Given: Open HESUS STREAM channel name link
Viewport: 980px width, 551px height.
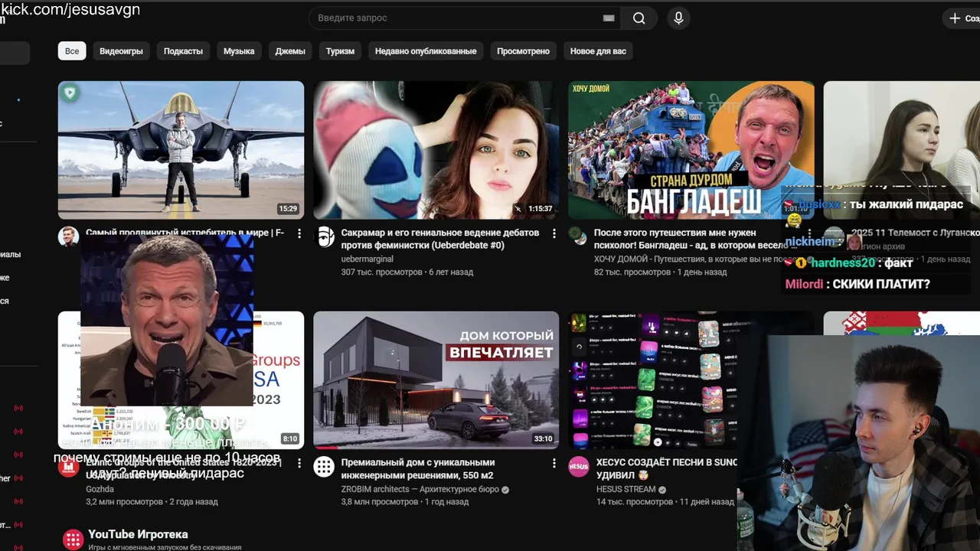Looking at the screenshot, I should tap(626, 490).
